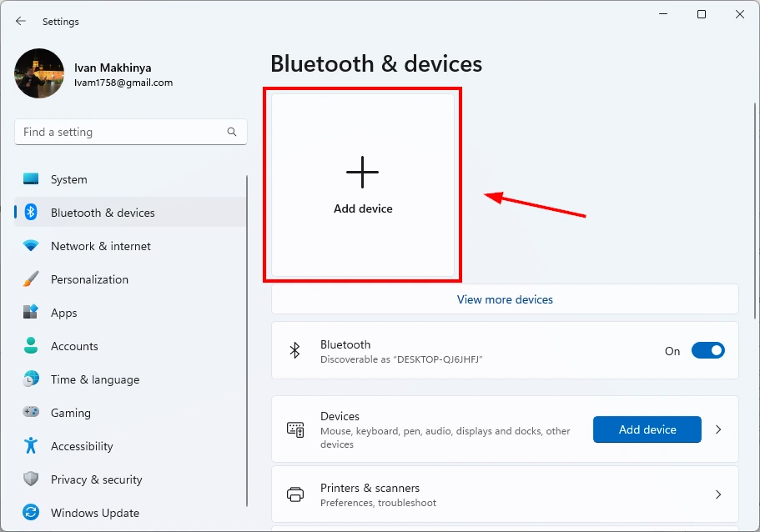The height and width of the screenshot is (532, 760).
Task: Click the Privacy & security shield icon
Action: (x=31, y=479)
